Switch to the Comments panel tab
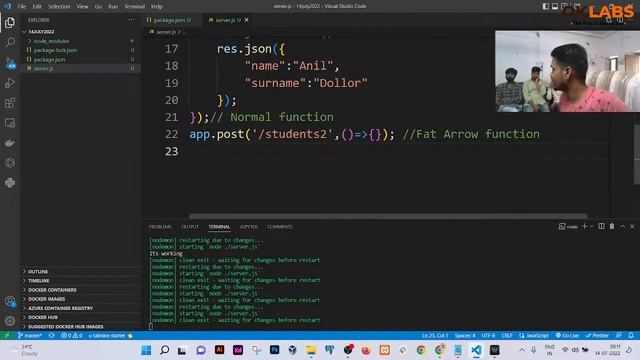Screen dimensions: 640x360 280,227
